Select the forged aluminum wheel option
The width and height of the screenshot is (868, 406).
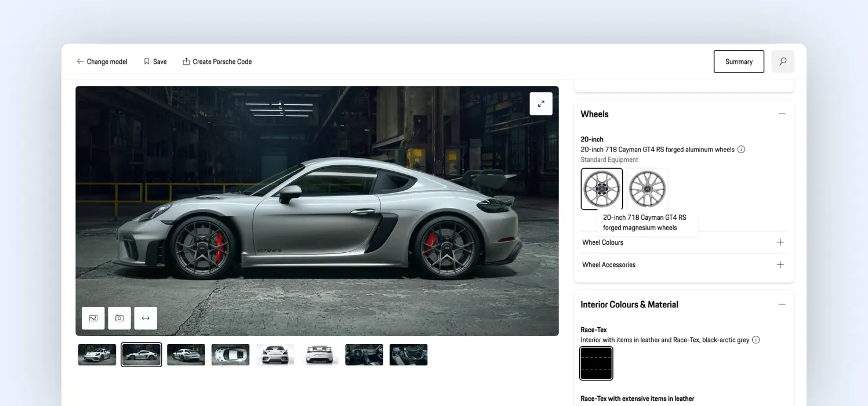(x=602, y=189)
